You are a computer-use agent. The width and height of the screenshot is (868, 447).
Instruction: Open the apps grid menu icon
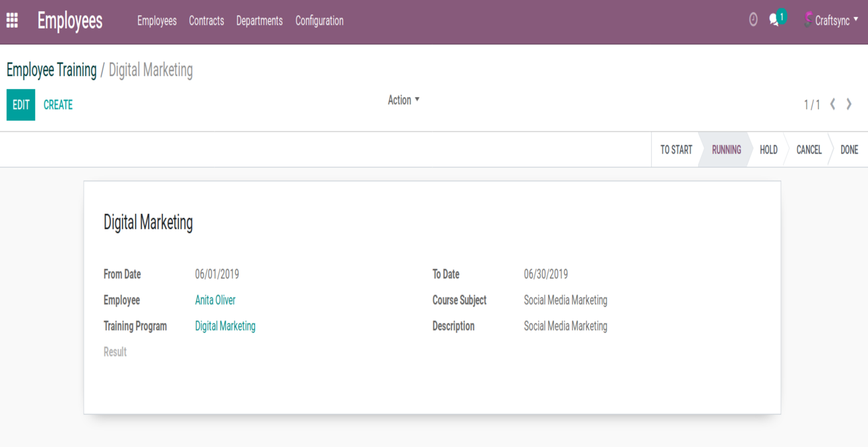tap(12, 21)
